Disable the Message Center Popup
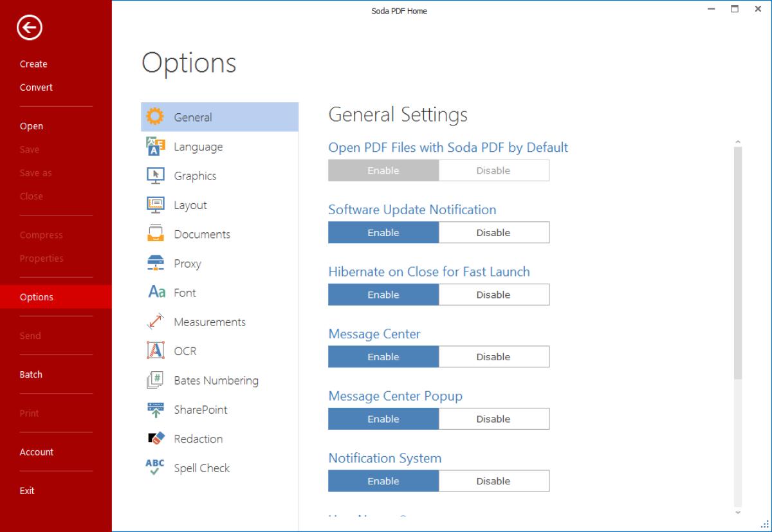 coord(493,418)
